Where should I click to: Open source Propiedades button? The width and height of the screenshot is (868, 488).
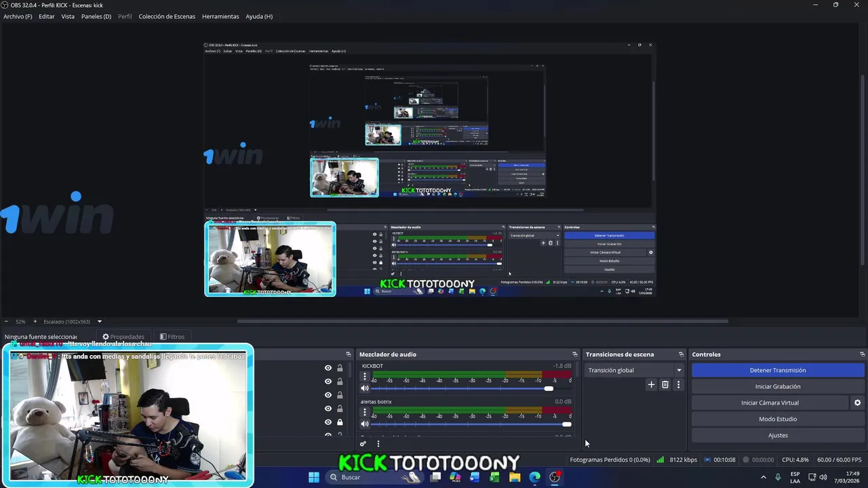coord(123,337)
